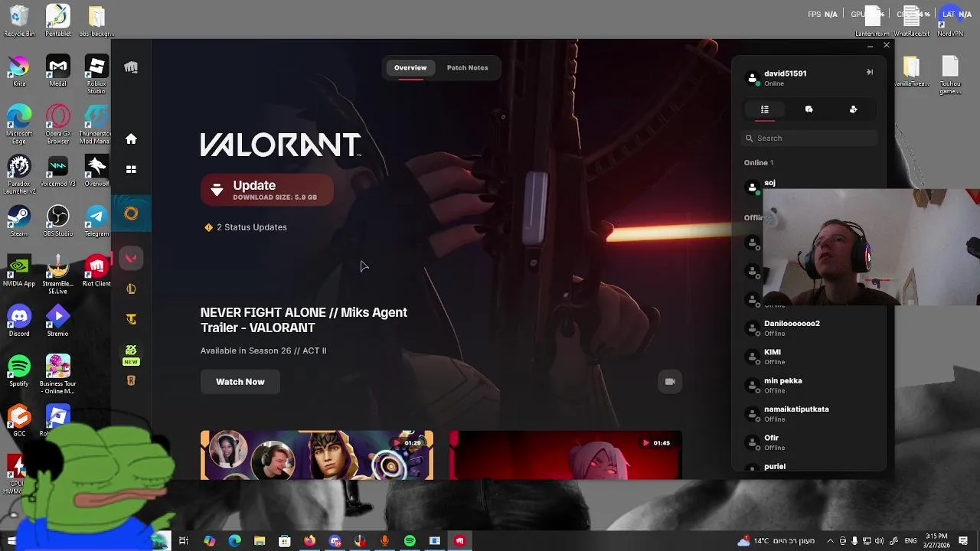Open the add friend tab
Screen dimensions: 980x551
point(854,109)
